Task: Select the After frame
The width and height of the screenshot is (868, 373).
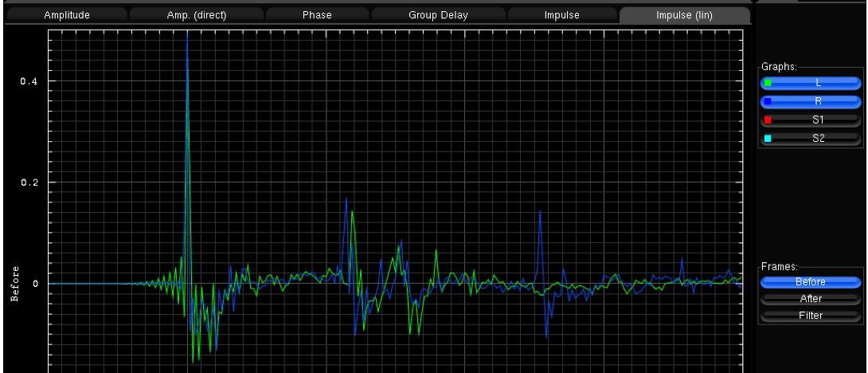Action: [x=811, y=299]
